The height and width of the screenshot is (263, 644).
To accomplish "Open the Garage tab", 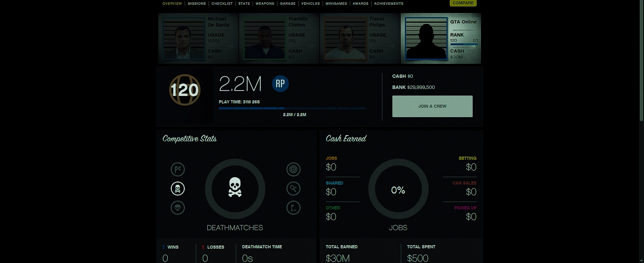I will point(288,4).
